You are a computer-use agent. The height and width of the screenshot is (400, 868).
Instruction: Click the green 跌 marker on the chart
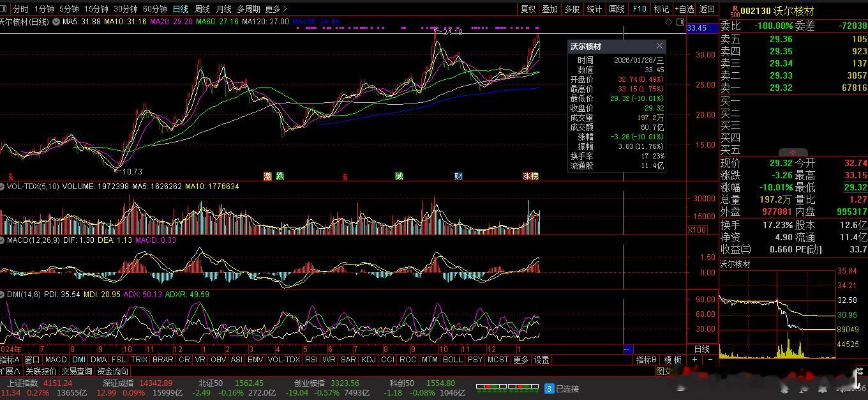pos(280,176)
